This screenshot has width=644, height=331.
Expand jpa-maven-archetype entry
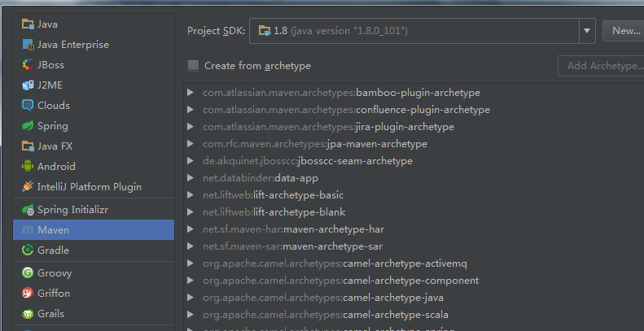191,144
